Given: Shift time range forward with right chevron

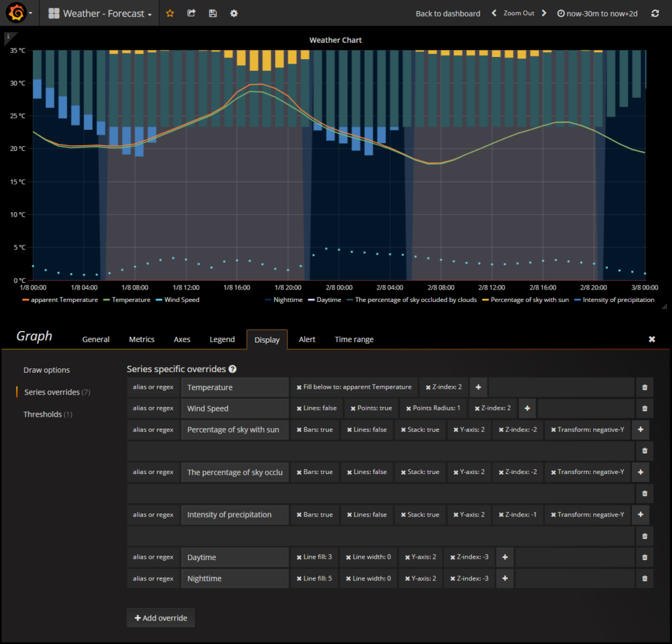Looking at the screenshot, I should point(544,13).
